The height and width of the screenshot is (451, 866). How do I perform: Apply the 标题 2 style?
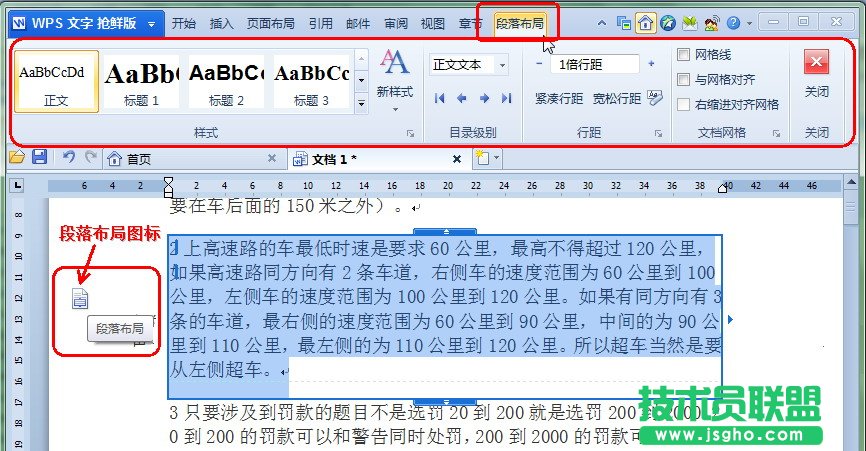pyautogui.click(x=226, y=82)
